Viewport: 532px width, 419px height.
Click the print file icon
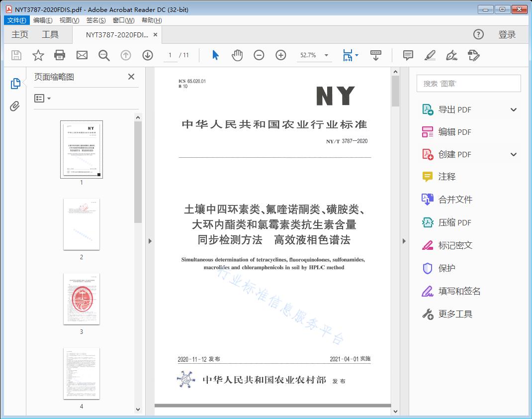(60, 55)
